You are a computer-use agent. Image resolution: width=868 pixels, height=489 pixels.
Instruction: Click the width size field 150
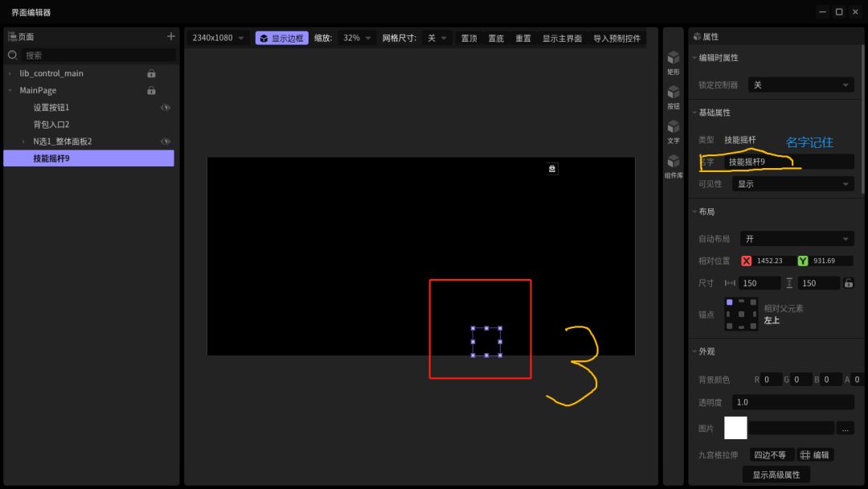click(759, 283)
